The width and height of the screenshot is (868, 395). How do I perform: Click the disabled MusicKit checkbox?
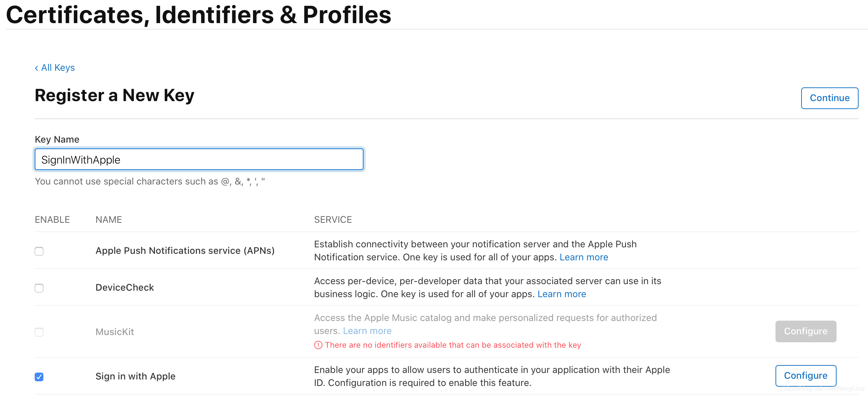click(x=39, y=332)
